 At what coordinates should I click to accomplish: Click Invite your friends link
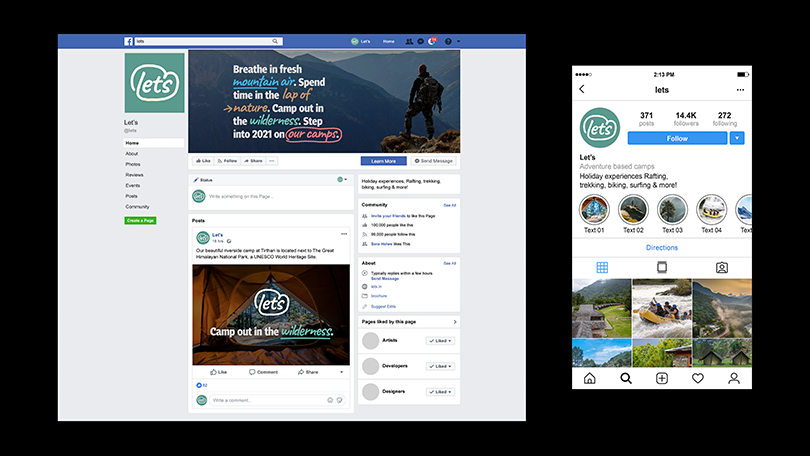pyautogui.click(x=388, y=216)
